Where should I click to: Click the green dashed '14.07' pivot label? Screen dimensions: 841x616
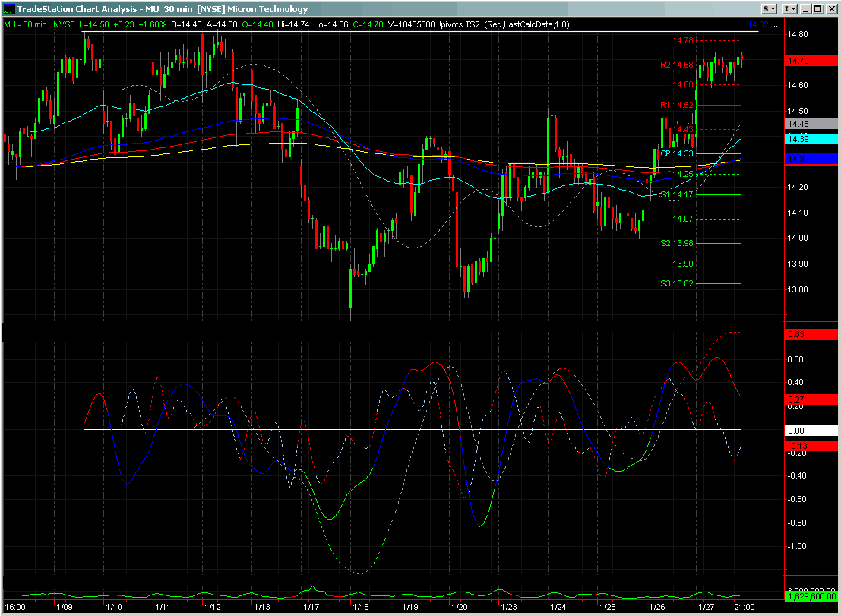683,219
